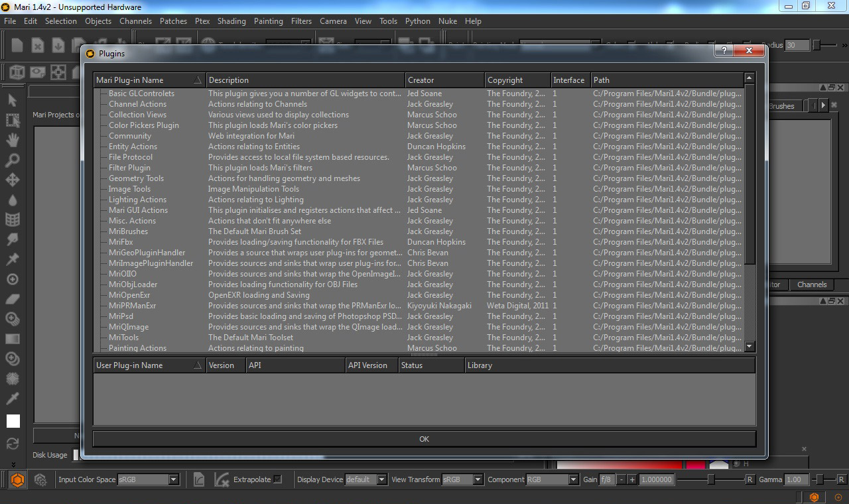Sort by User Plug-in Name column header
Screen dimensions: 849x504
(x=149, y=365)
